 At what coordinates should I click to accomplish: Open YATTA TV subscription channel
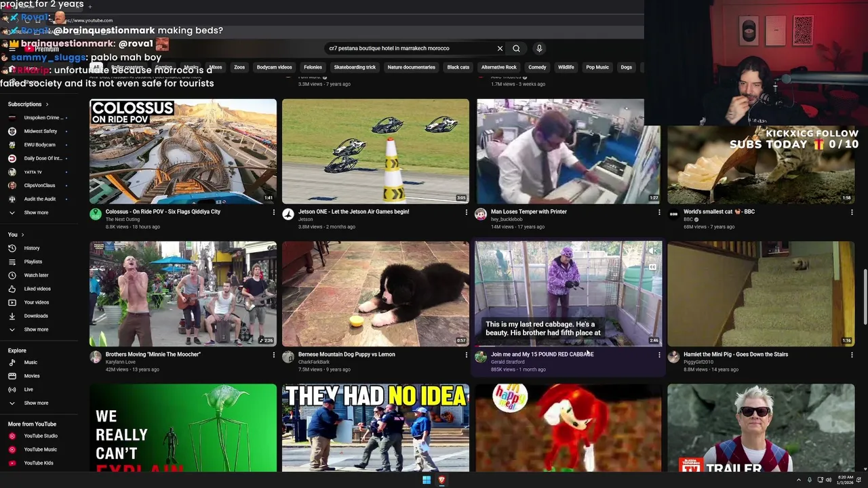[x=37, y=172]
